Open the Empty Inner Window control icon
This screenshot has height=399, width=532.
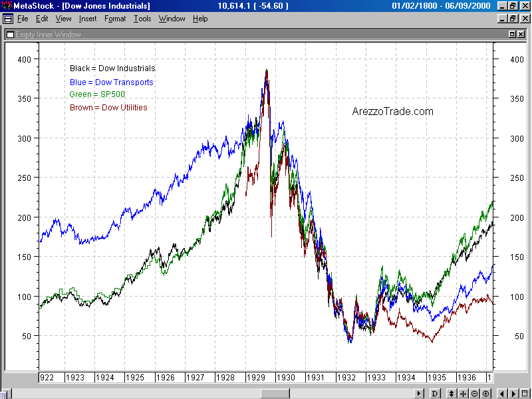click(10, 34)
